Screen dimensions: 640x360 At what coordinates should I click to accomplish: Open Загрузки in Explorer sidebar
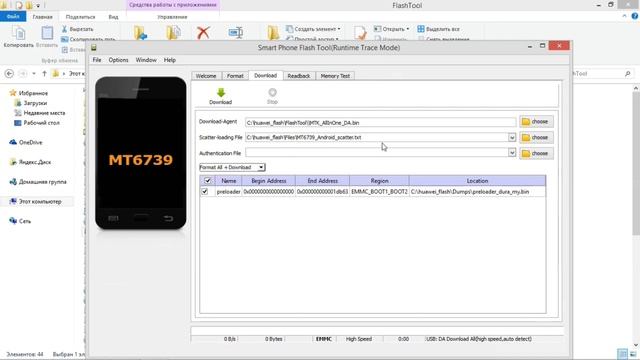click(31, 103)
